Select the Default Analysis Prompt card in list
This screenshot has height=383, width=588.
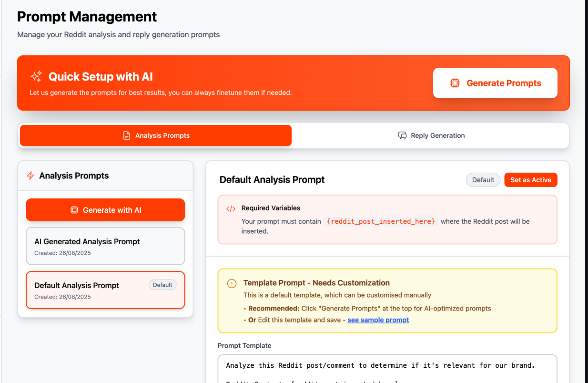click(x=105, y=290)
